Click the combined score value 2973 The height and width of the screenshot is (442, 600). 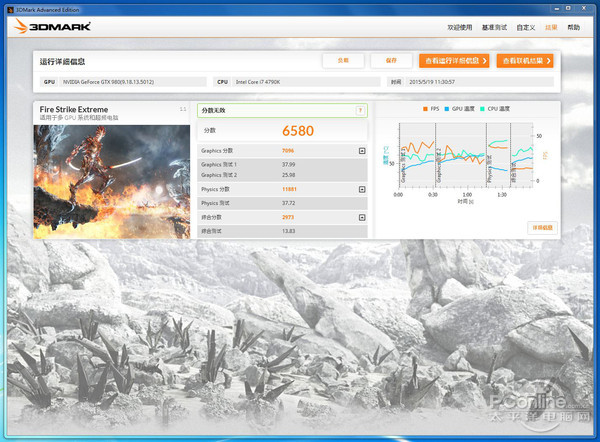tap(288, 217)
